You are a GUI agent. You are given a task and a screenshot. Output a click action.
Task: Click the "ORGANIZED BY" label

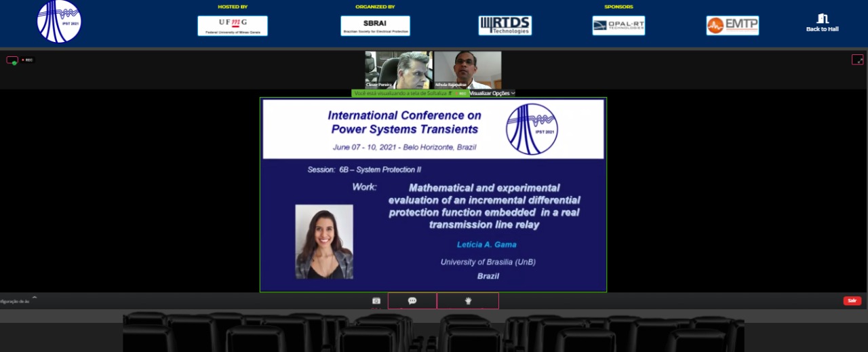[375, 7]
